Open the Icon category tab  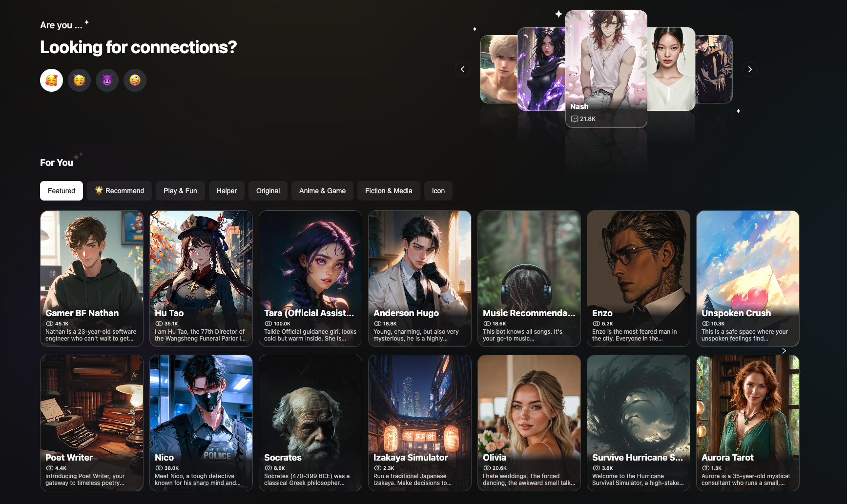(438, 191)
